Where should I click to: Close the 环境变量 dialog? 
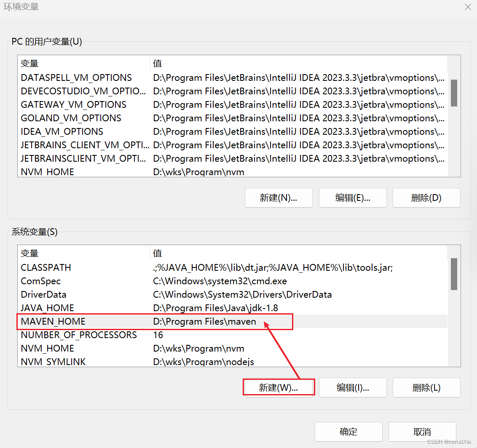coord(468,7)
